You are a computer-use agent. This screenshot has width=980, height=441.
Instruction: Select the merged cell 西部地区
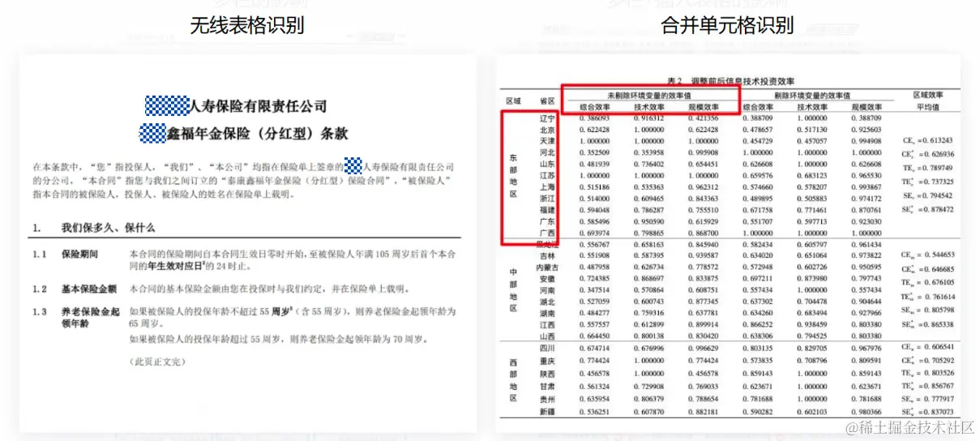coord(513,380)
